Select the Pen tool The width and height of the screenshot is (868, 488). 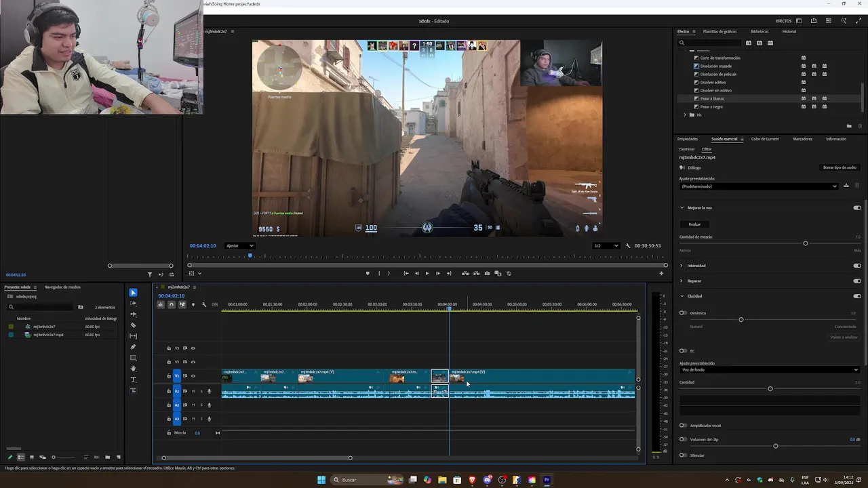133,347
